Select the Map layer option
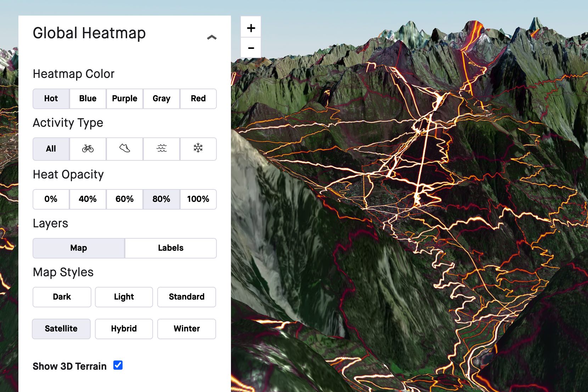The image size is (588, 392). pos(78,248)
